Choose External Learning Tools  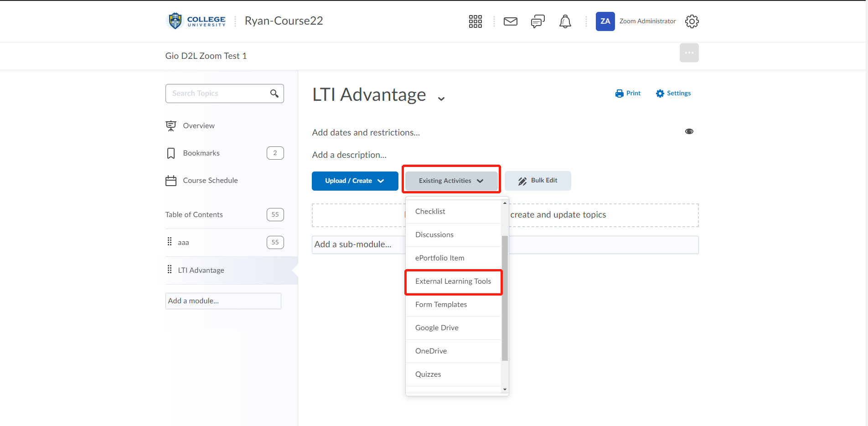pos(454,281)
